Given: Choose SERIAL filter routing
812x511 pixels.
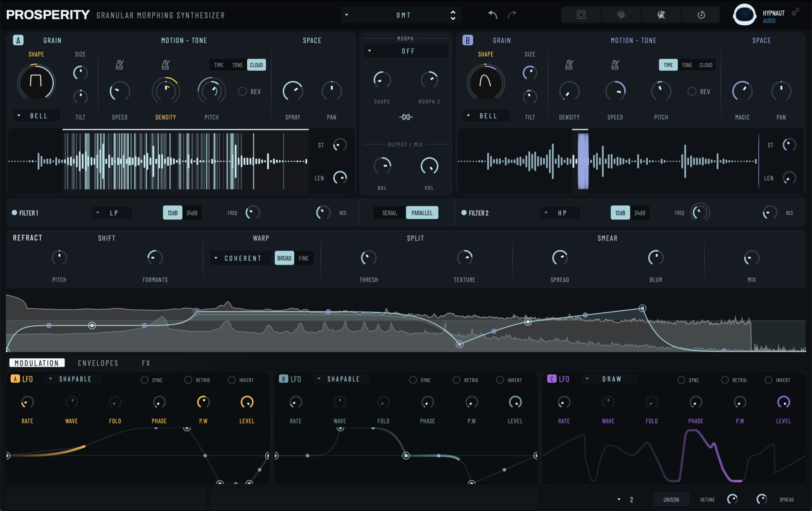Looking at the screenshot, I should tap(390, 213).
